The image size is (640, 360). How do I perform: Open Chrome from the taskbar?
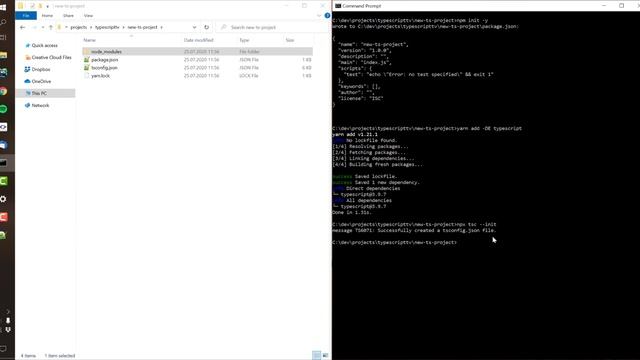click(x=3, y=91)
